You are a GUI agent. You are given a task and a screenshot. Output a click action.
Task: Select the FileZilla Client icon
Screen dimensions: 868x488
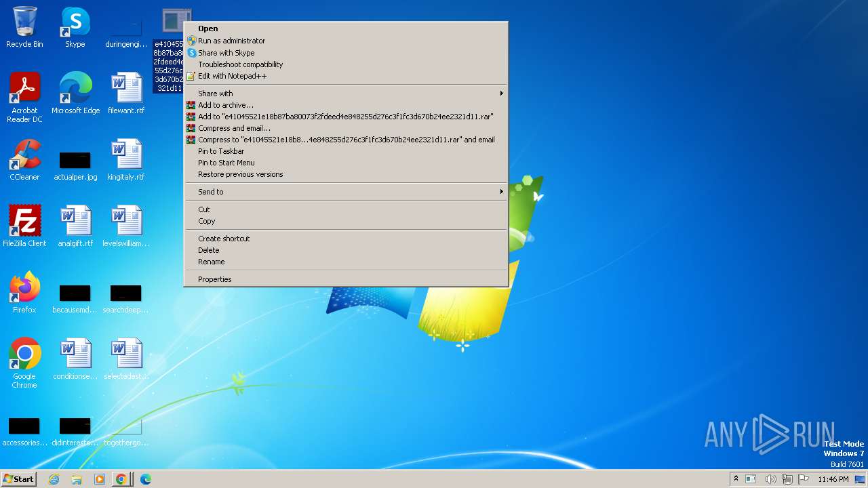coord(24,226)
